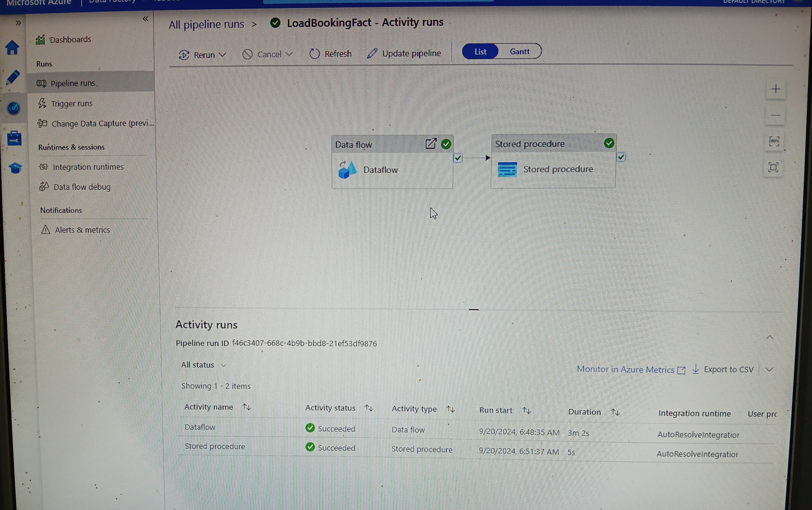Switch to Gantt view toggle
This screenshot has height=510, width=812.
pos(519,52)
